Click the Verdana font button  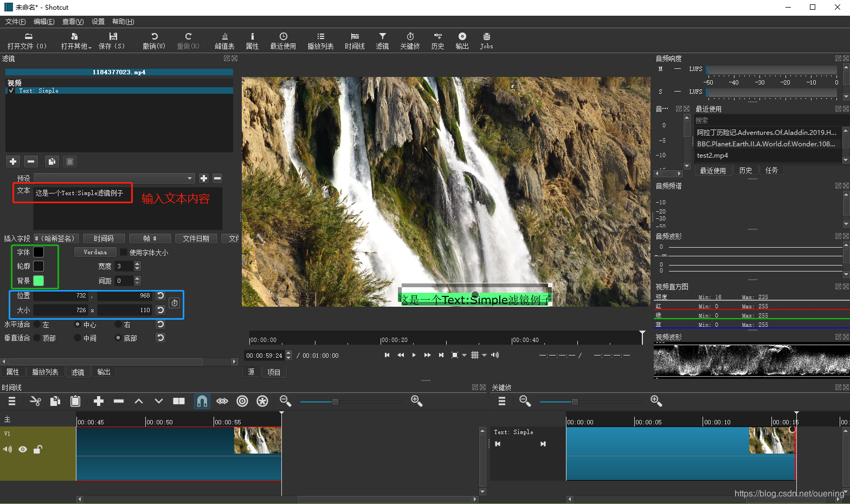[95, 253]
